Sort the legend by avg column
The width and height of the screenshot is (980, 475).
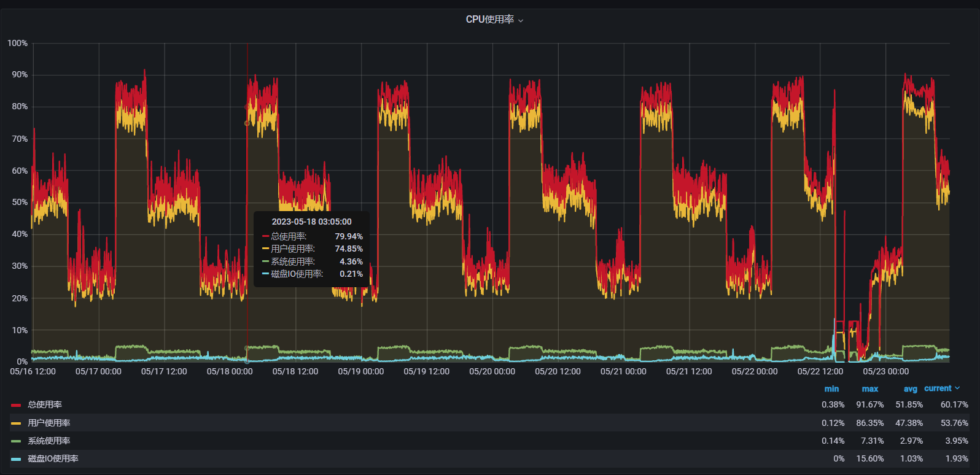[910, 389]
